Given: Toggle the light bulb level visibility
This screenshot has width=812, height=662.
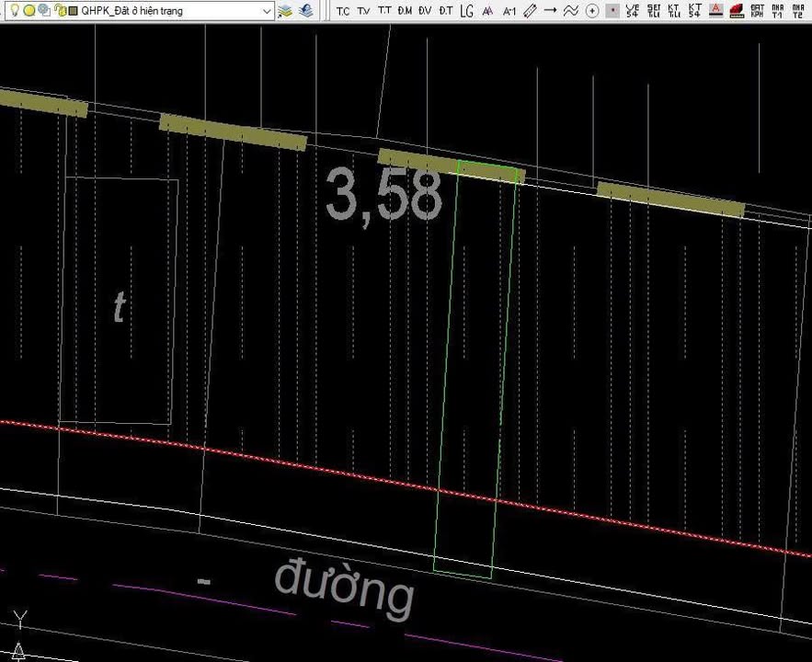Looking at the screenshot, I should 16,11.
